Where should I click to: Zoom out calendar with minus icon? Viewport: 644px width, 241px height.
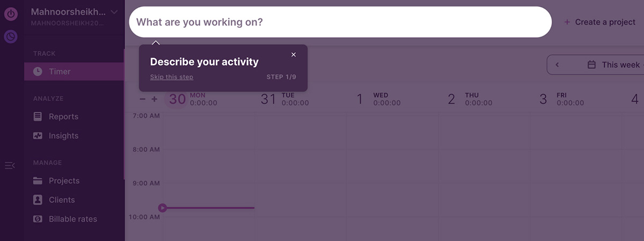143,99
